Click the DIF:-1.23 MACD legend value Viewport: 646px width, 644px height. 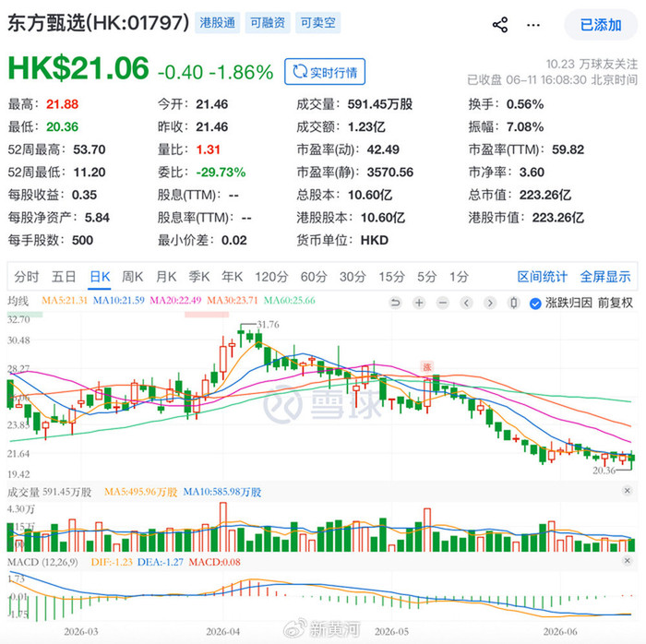[112, 562]
